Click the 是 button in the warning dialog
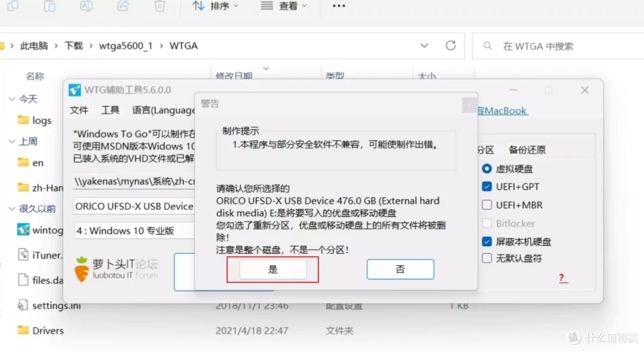 [x=273, y=269]
